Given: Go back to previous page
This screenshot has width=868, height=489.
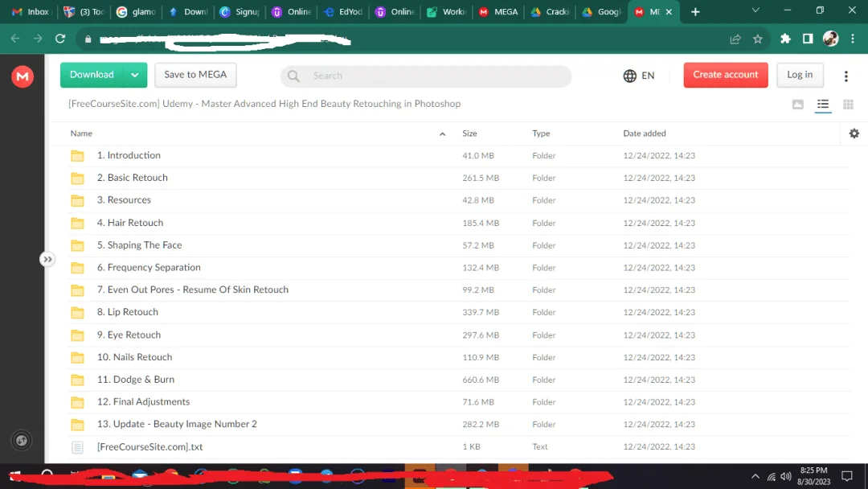Looking at the screenshot, I should [15, 39].
